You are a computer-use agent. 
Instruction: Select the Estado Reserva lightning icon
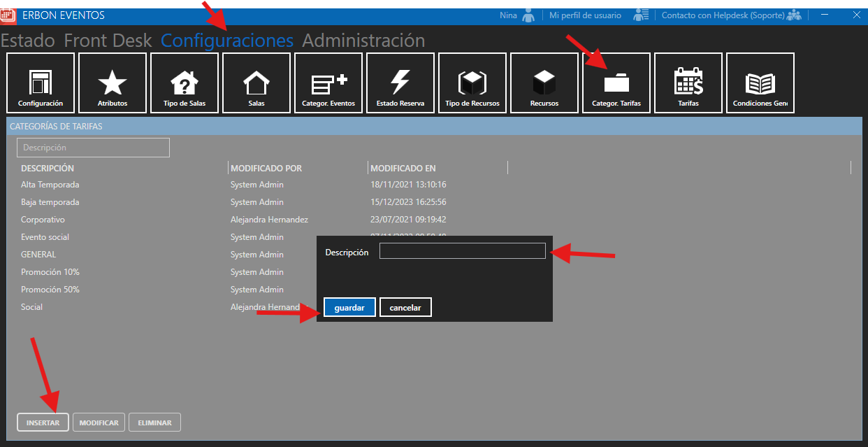pyautogui.click(x=400, y=83)
